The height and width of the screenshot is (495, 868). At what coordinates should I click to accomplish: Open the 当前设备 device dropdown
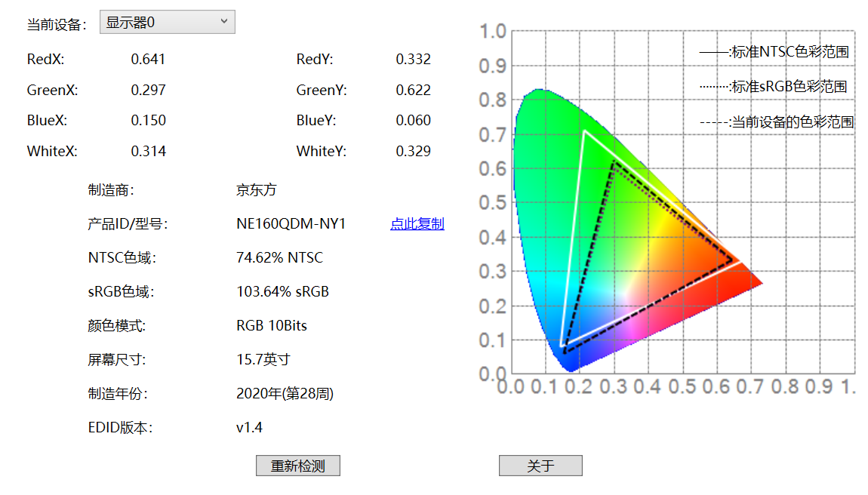166,21
